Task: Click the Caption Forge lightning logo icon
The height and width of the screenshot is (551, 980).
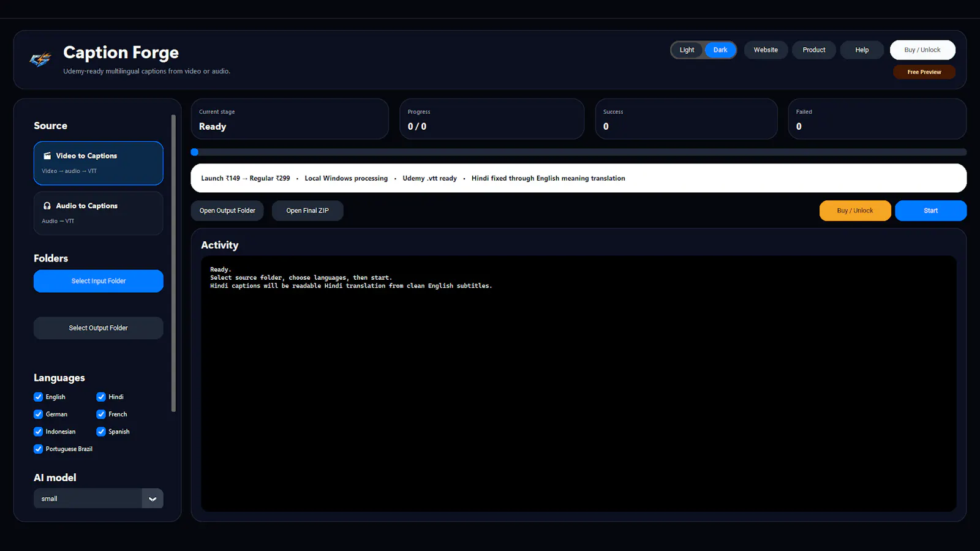Action: pos(40,59)
